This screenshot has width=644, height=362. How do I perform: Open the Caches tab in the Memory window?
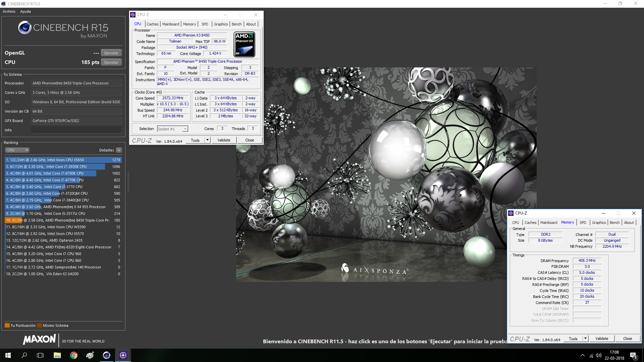point(531,223)
